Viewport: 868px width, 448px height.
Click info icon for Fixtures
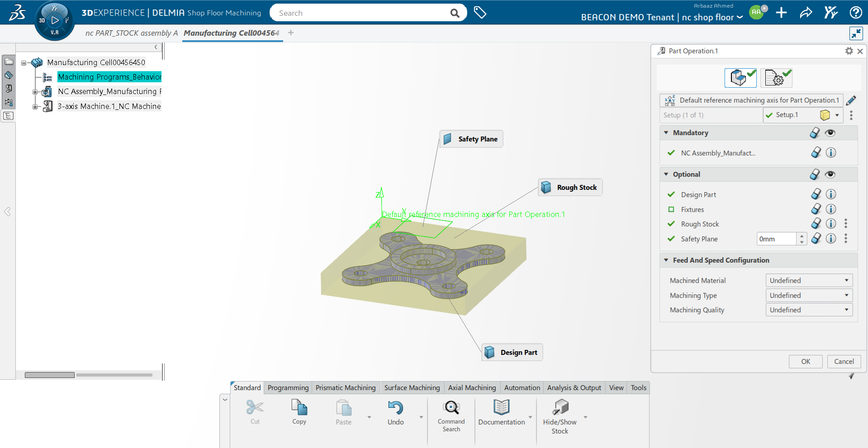coord(831,209)
